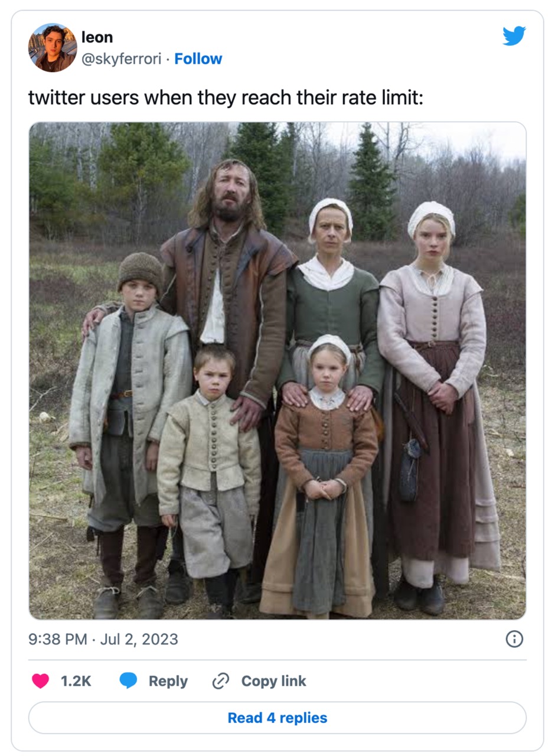
Task: Click the Reply text label
Action: (x=168, y=681)
